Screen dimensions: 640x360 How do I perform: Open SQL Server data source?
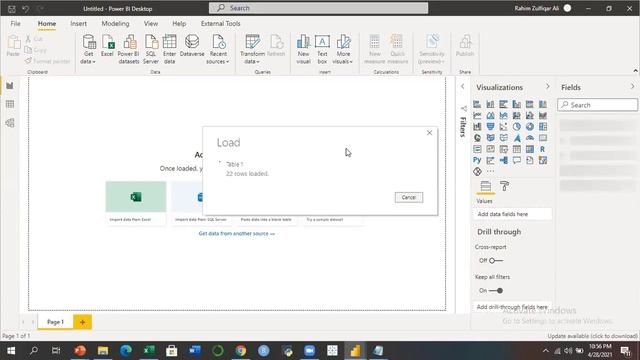[151, 49]
